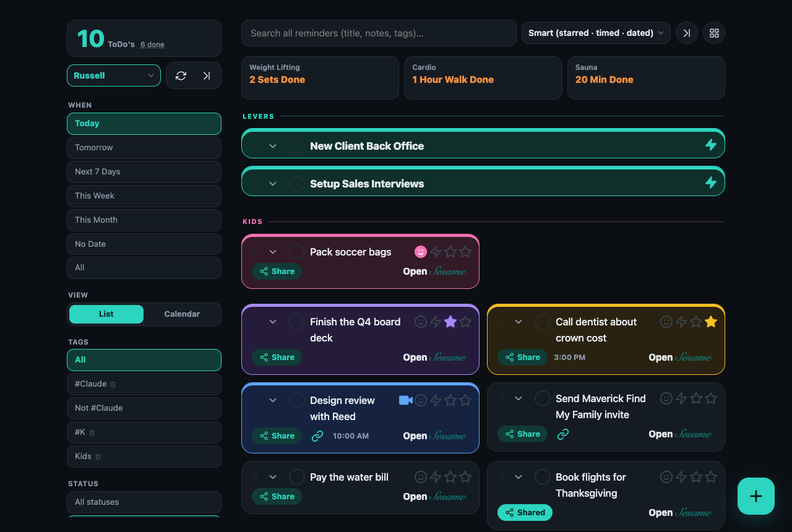Toggle lightning lever on Setup Sales Interviews
The image size is (792, 532).
click(x=711, y=182)
